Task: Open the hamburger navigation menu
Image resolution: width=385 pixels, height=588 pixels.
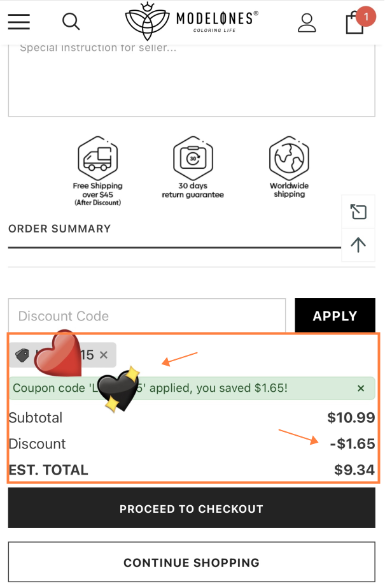Action: point(19,22)
